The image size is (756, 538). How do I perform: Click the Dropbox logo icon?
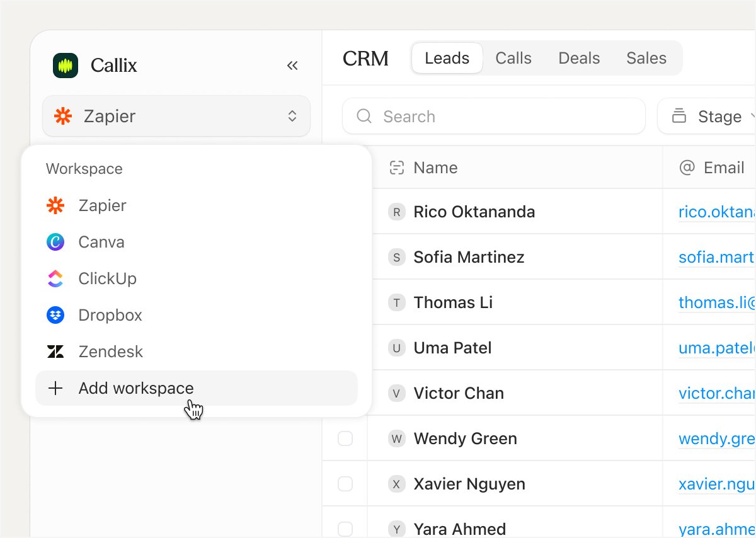tap(55, 315)
